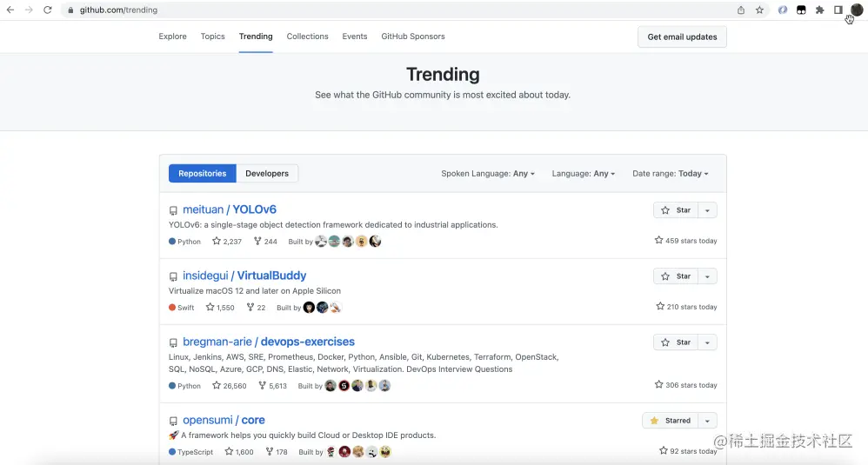Click the Python language label of devops-exercises
868x465 pixels.
pos(185,386)
